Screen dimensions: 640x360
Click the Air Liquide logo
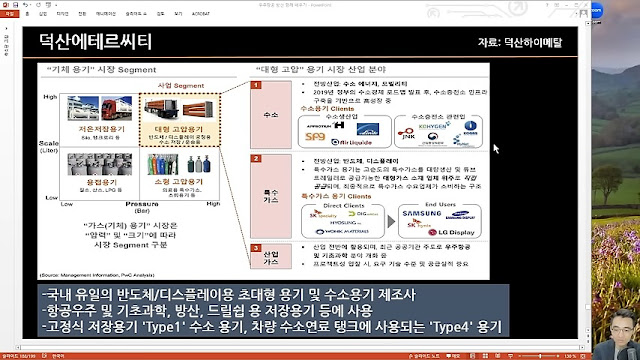(351, 142)
